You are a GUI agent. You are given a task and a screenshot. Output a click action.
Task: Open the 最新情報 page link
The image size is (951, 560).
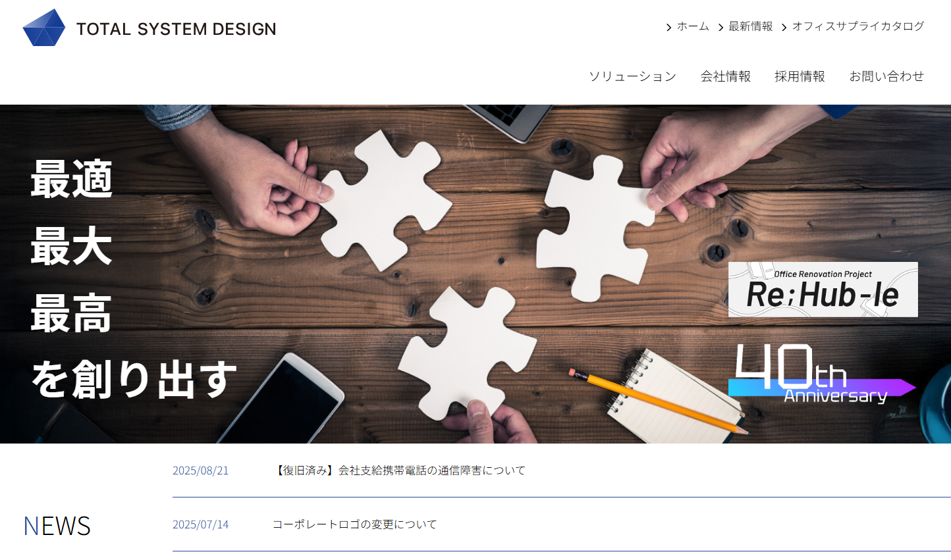751,26
